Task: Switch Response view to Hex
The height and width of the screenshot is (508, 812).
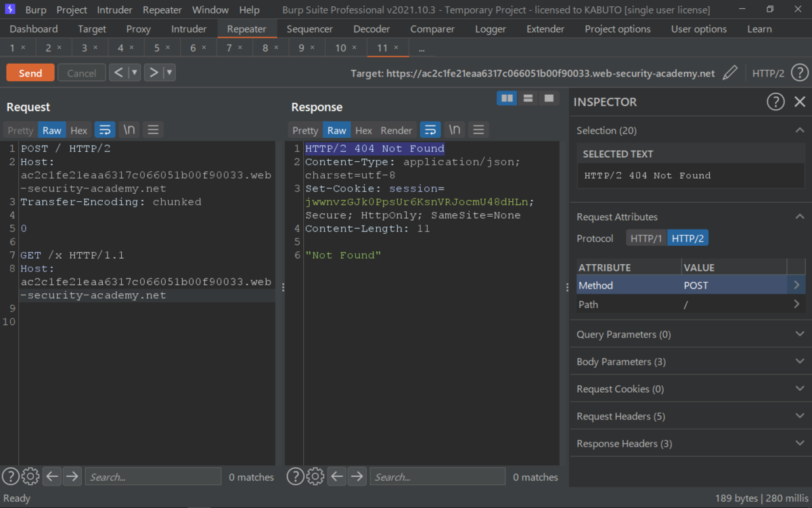Action: [x=364, y=131]
